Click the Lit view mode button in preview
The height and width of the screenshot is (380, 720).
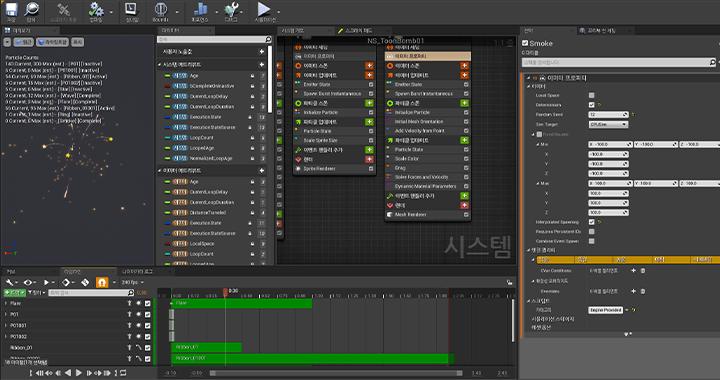pos(53,42)
